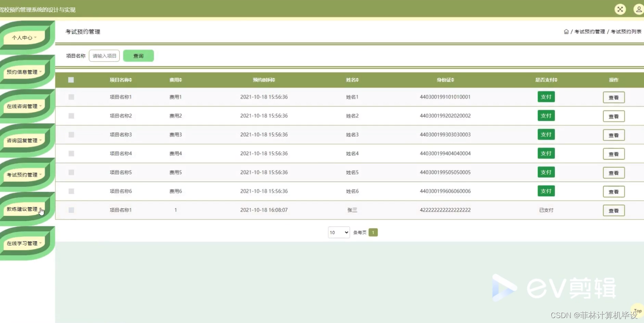Viewport: 644px width, 323px height.
Task: Check the checkbox on the 项目名称3 row
Action: click(x=71, y=134)
